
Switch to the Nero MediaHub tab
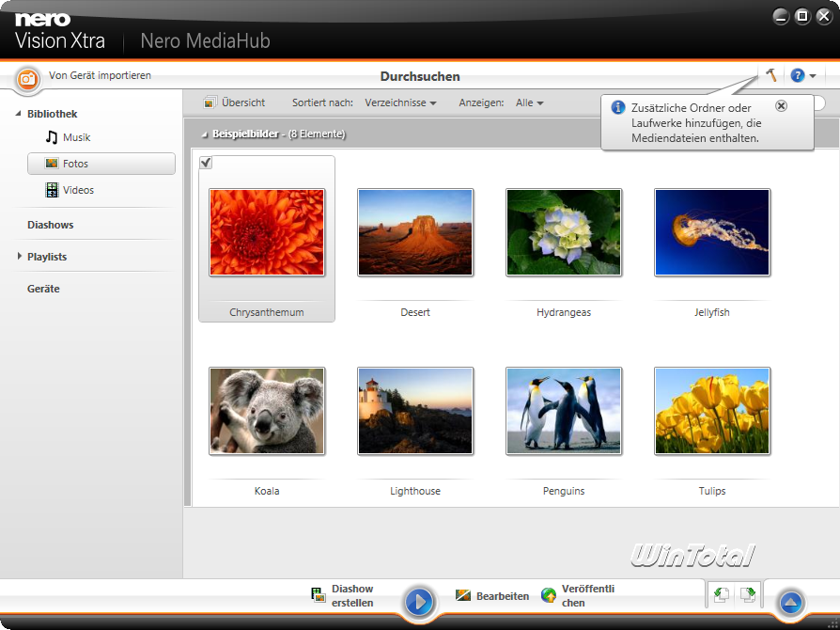[205, 40]
